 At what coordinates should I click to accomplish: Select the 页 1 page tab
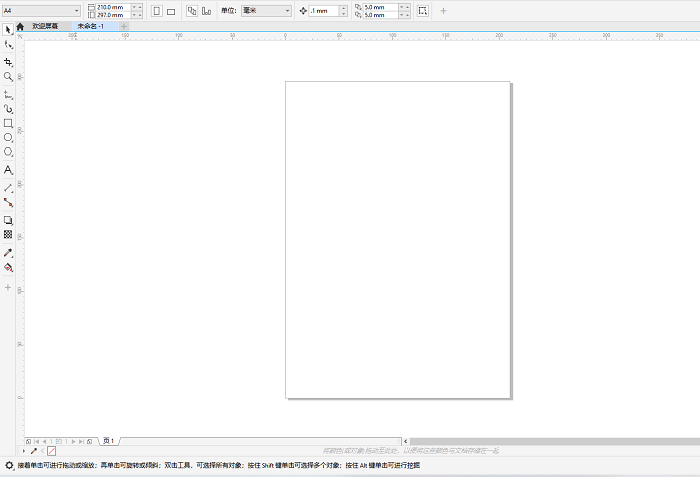tap(108, 440)
